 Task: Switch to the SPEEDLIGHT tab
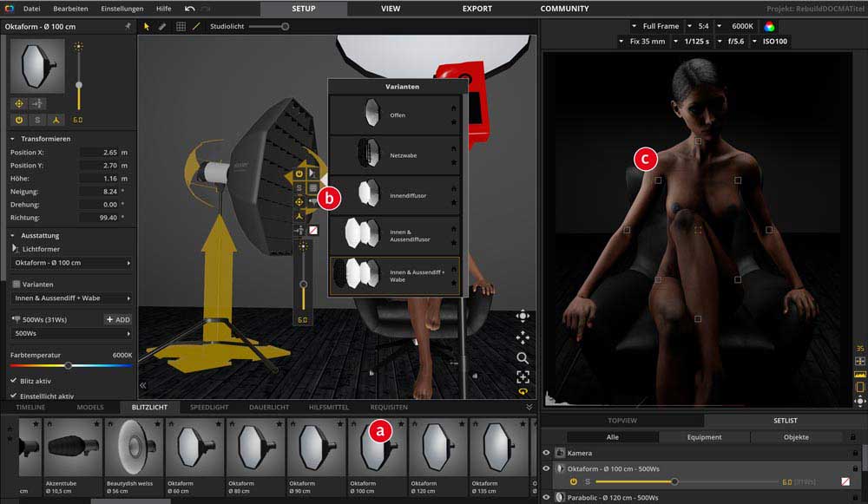[208, 407]
